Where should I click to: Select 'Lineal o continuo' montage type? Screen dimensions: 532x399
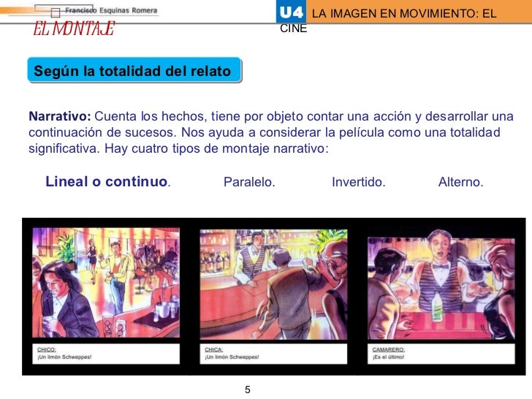pyautogui.click(x=108, y=181)
